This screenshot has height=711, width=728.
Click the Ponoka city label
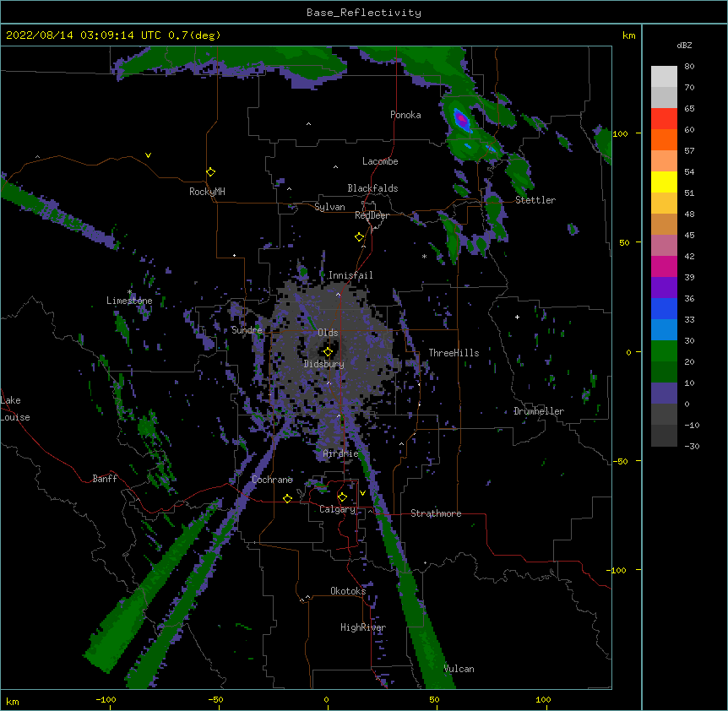tap(405, 115)
